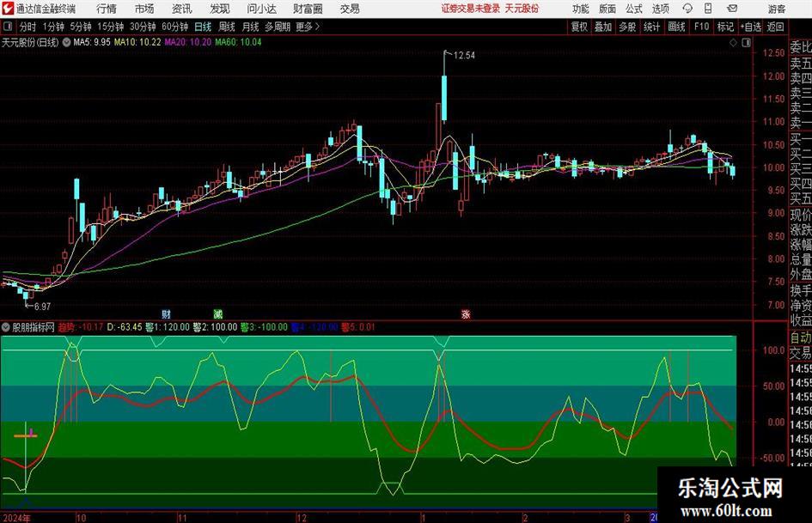Expand 股朋指标网 indicator options arrow
The image size is (812, 523).
pyautogui.click(x=8, y=327)
